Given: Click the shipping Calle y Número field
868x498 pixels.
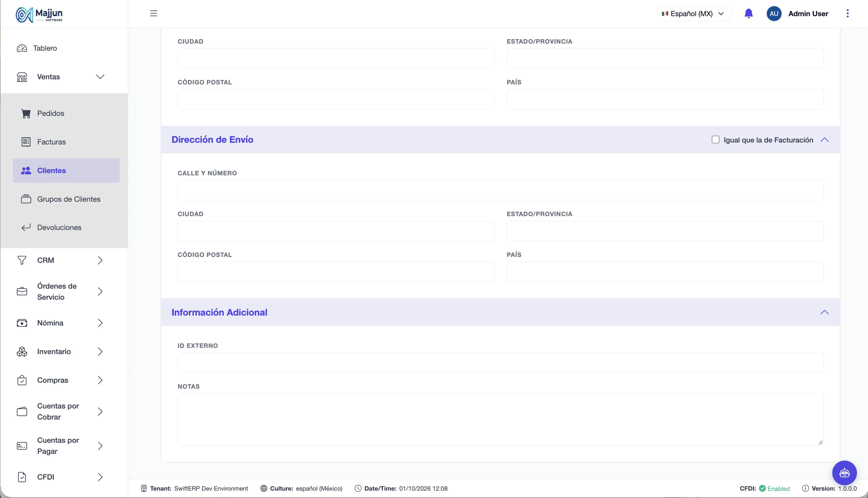Looking at the screenshot, I should 500,190.
